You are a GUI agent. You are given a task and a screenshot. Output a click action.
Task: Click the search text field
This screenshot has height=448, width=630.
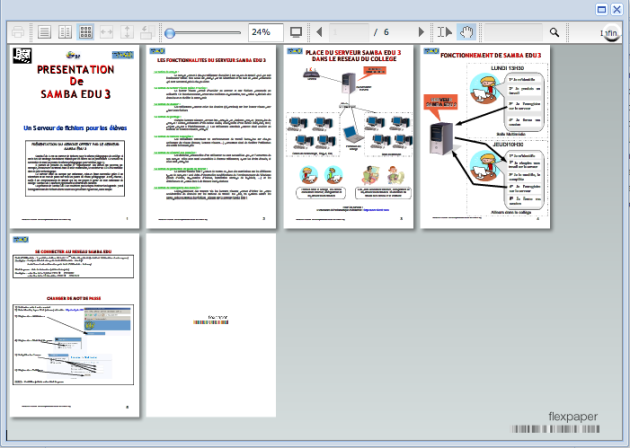click(x=513, y=32)
